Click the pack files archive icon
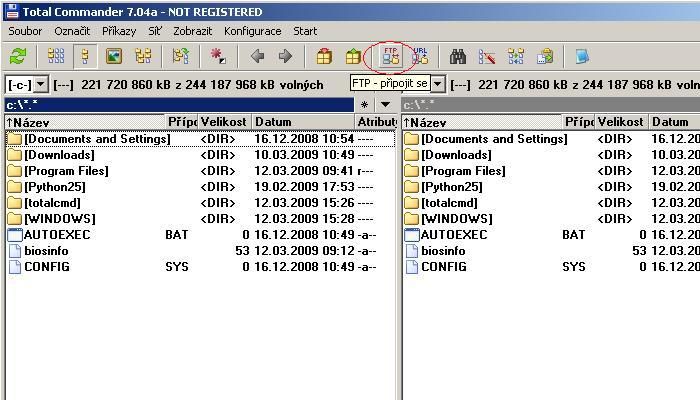This screenshot has width=700, height=400. (x=324, y=57)
